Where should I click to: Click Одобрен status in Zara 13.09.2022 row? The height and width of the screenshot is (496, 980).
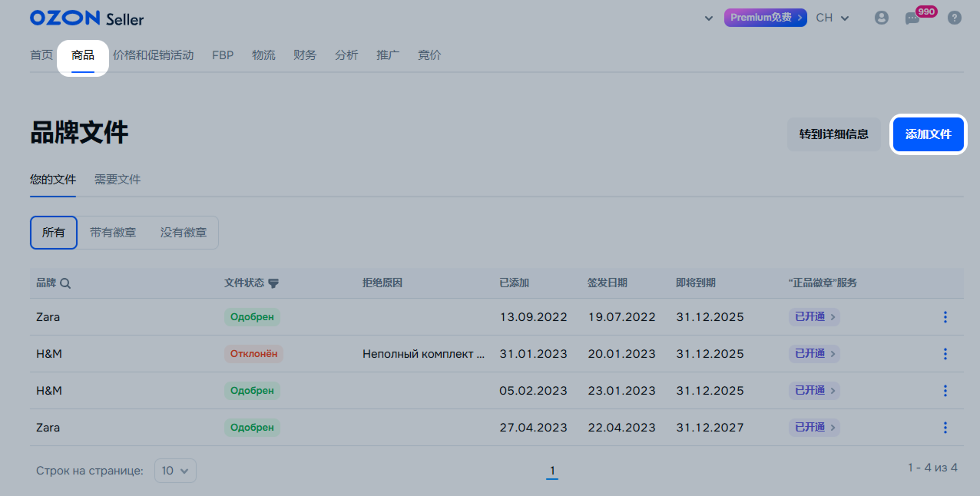252,317
